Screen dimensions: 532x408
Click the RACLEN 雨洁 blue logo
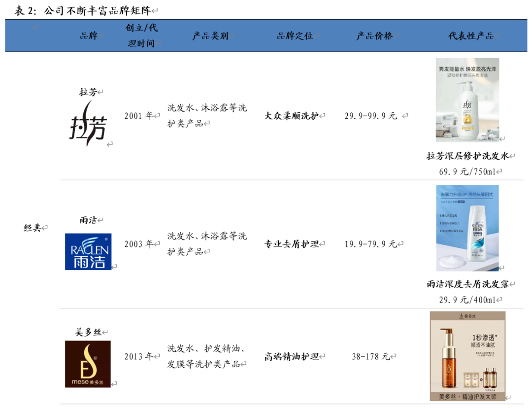(88, 251)
